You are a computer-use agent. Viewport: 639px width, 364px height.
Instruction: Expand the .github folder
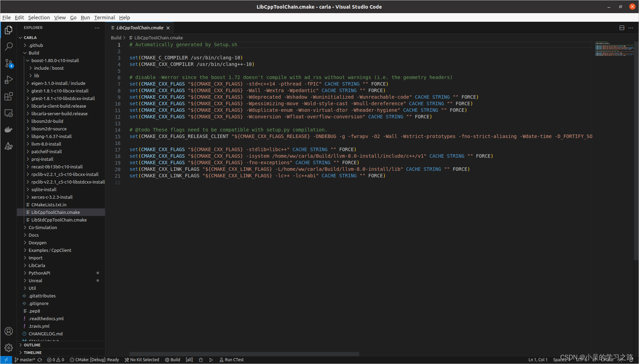[61, 45]
